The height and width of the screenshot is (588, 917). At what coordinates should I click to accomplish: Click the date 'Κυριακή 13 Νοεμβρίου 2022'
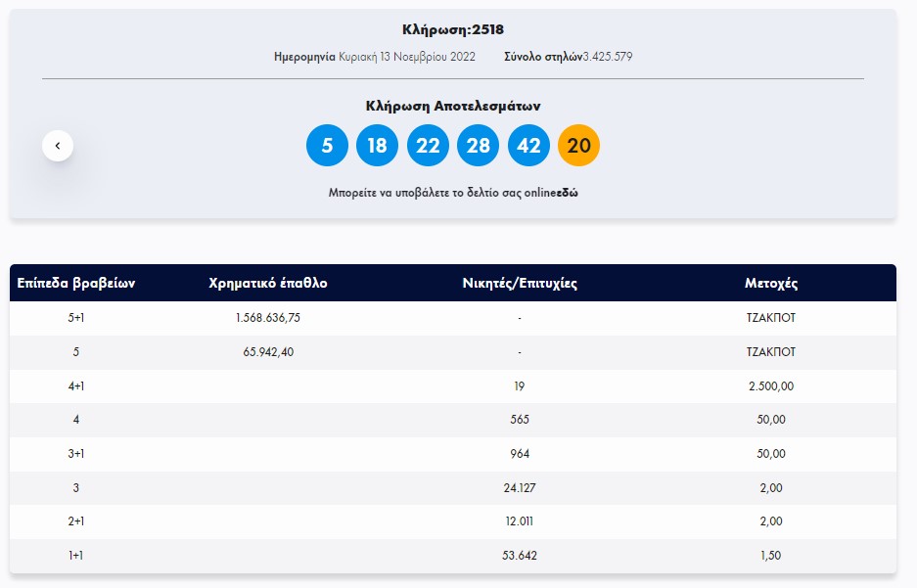(x=407, y=57)
